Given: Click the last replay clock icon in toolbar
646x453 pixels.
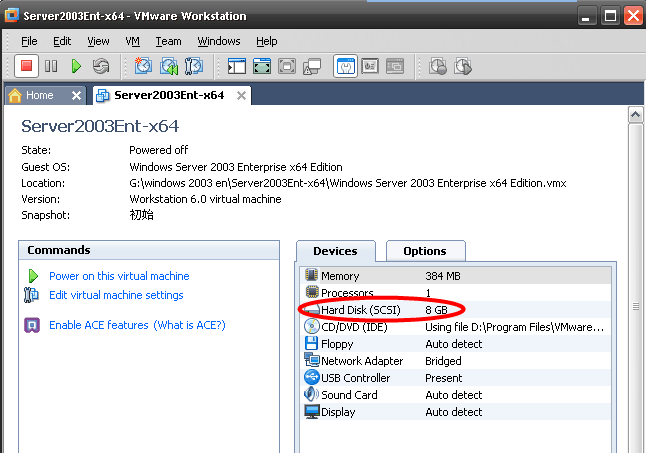Looking at the screenshot, I should [463, 66].
